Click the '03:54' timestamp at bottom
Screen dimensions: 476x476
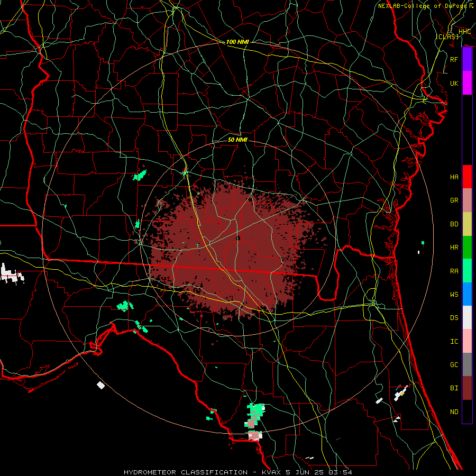[341, 472]
